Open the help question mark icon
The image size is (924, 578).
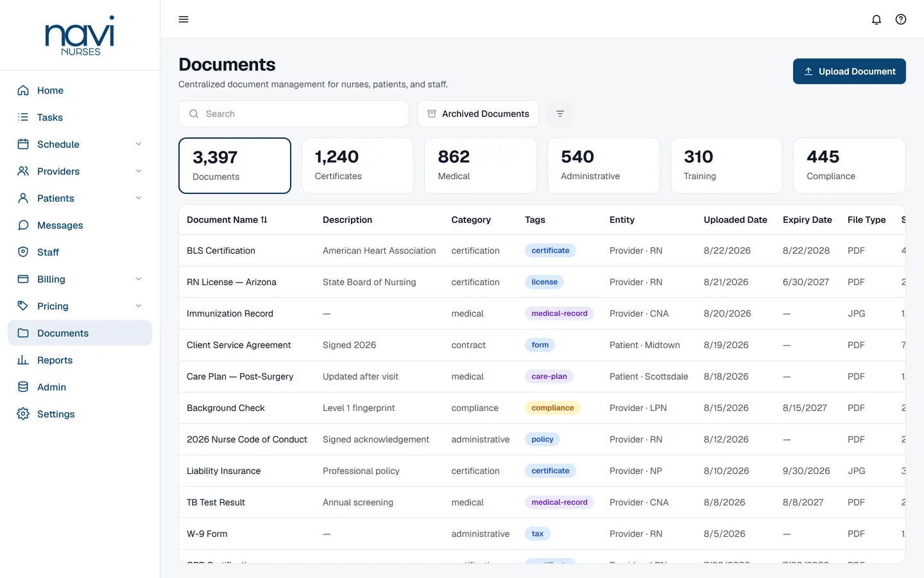[x=901, y=19]
